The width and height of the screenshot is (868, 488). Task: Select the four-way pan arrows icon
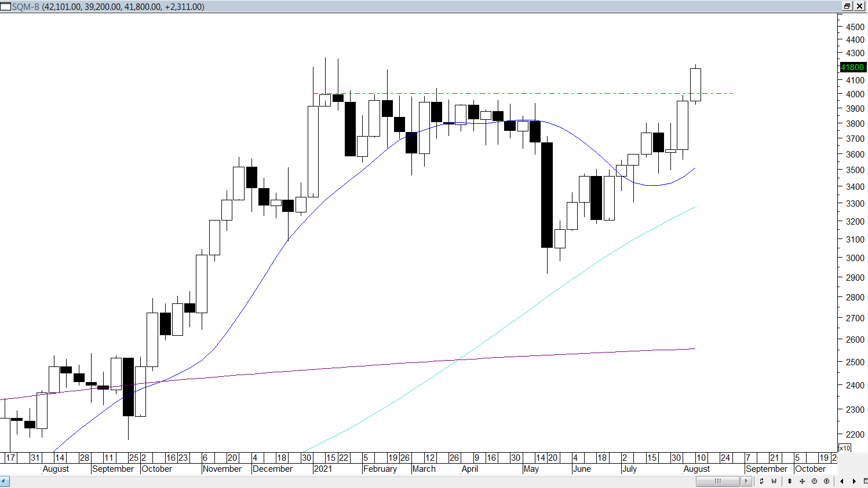[x=802, y=481]
